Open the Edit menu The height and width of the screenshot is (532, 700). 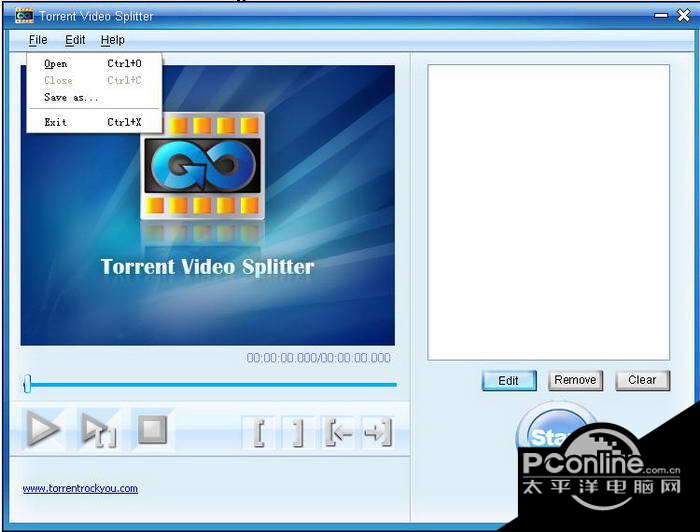[x=75, y=40]
